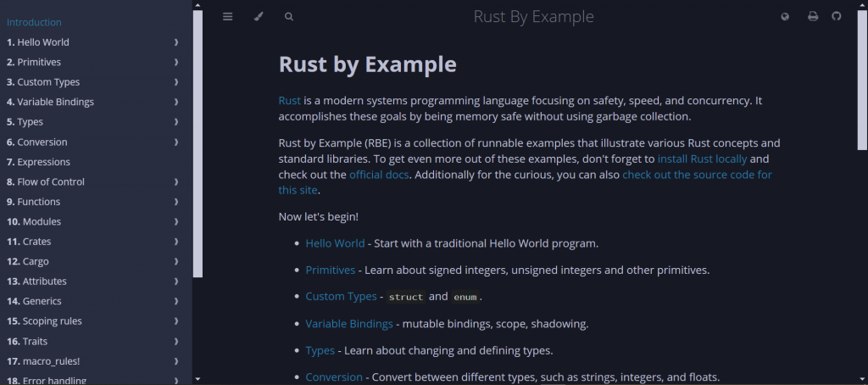The width and height of the screenshot is (868, 385).
Task: Open the language globe icon
Action: pos(785,17)
